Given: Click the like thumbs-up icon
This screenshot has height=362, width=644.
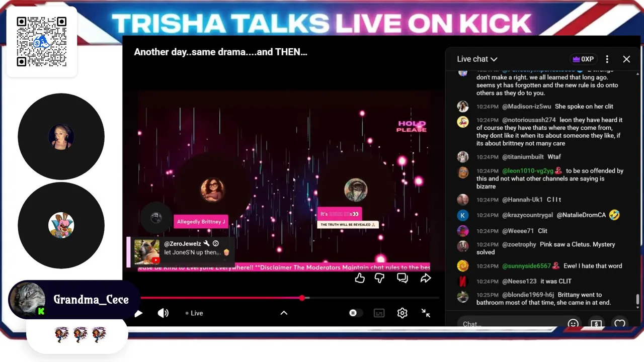Looking at the screenshot, I should (359, 278).
